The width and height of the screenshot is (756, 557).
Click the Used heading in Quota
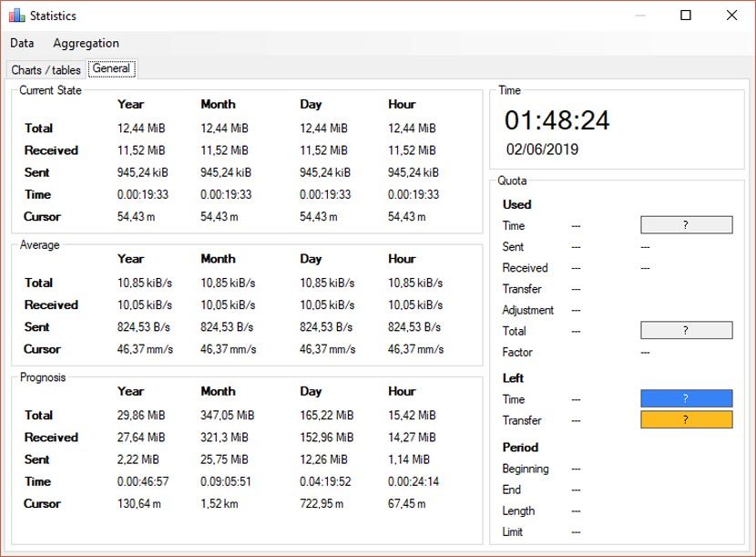[x=516, y=204]
